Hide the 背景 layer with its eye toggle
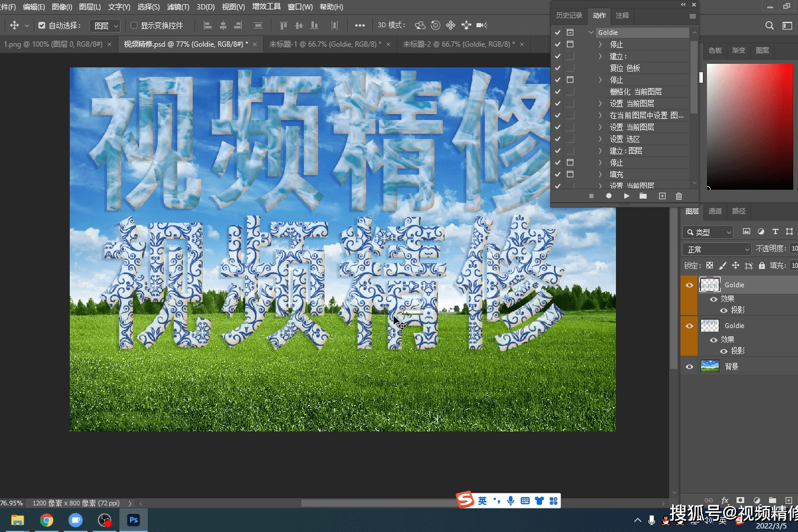Image resolution: width=798 pixels, height=532 pixels. pyautogui.click(x=689, y=366)
